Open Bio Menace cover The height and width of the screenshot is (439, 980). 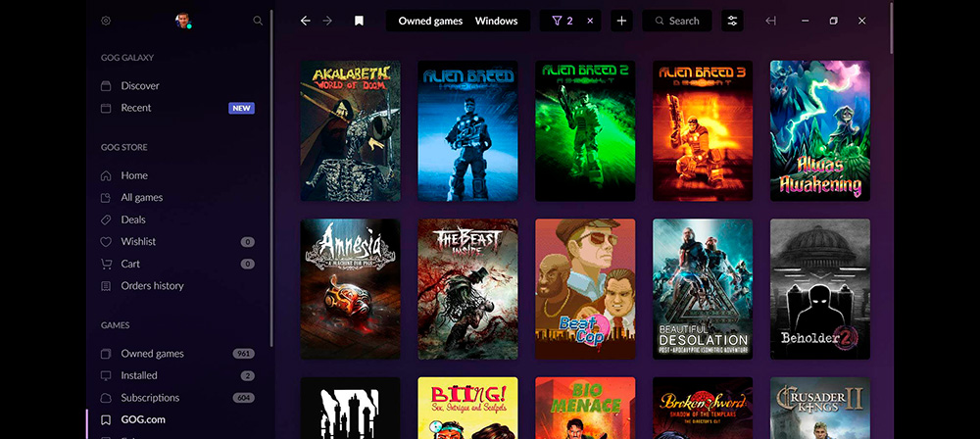pos(586,408)
